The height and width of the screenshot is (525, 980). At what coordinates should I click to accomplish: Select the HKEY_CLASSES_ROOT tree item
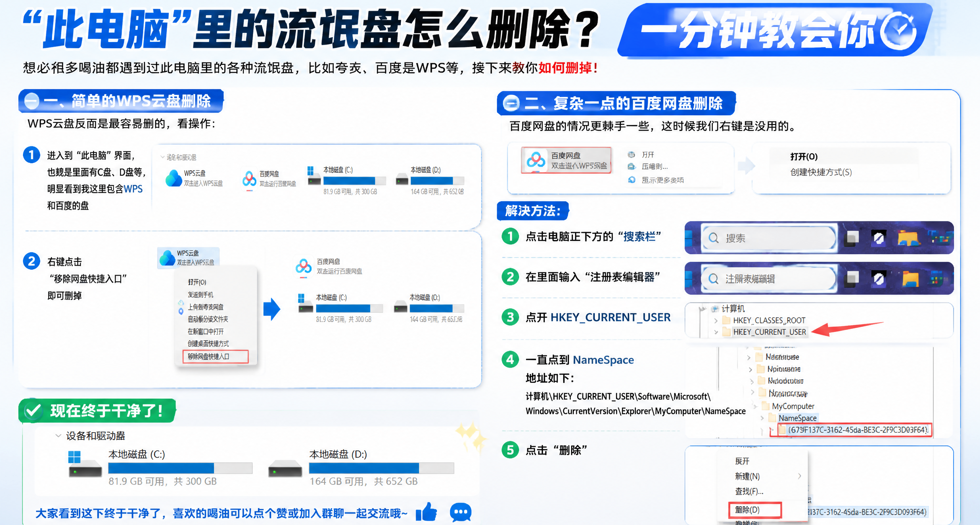769,321
